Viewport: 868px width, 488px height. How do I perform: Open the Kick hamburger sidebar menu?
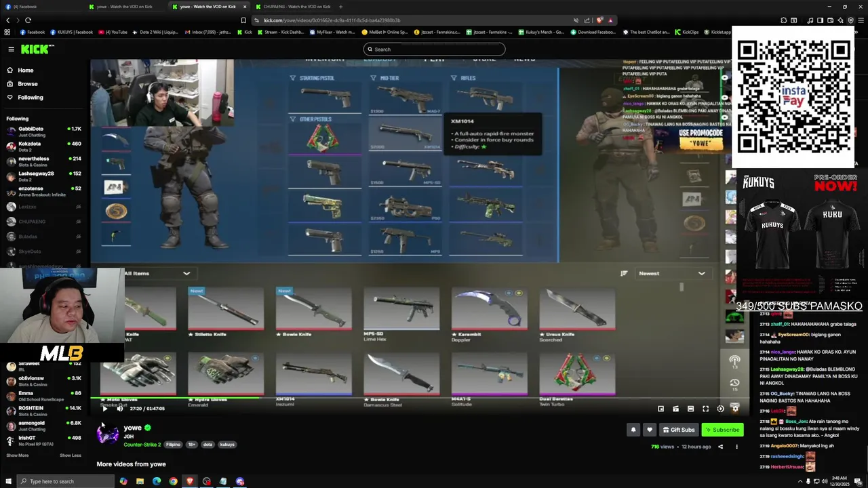point(11,49)
